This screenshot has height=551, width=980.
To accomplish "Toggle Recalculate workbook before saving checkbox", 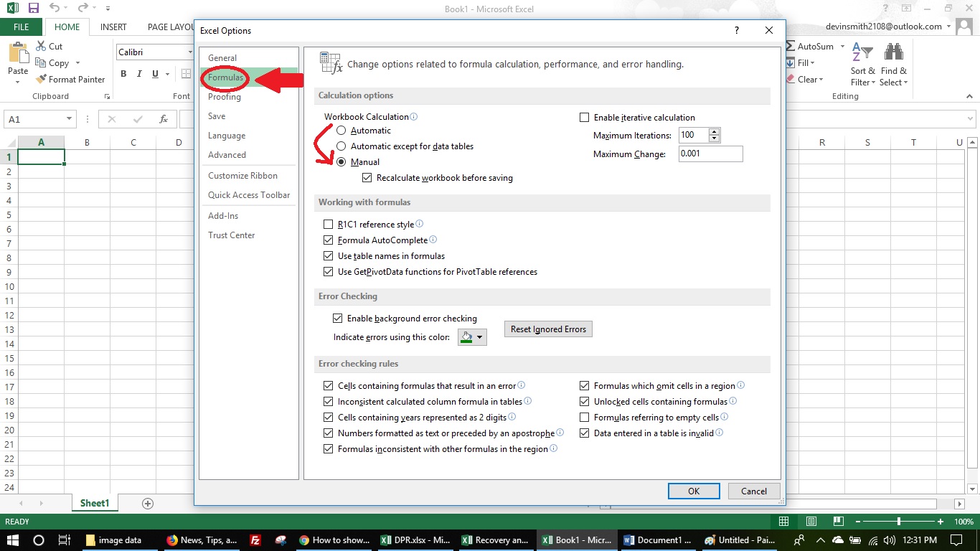I will [367, 178].
